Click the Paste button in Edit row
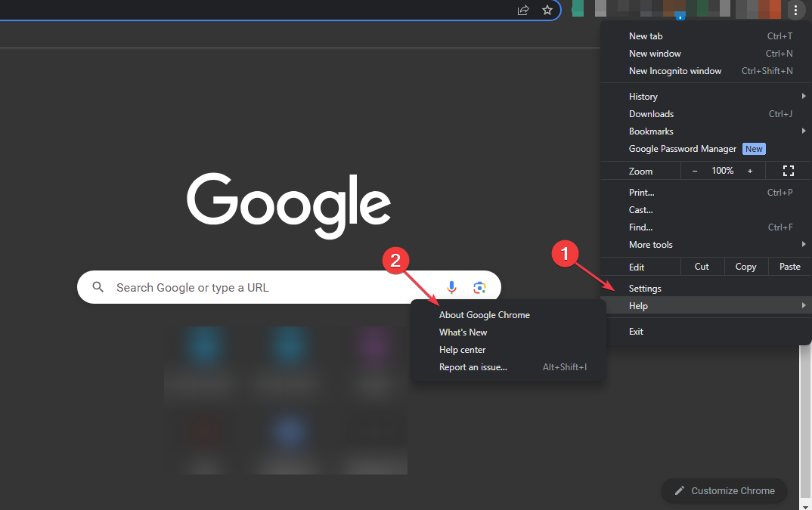812x510 pixels. (x=790, y=267)
